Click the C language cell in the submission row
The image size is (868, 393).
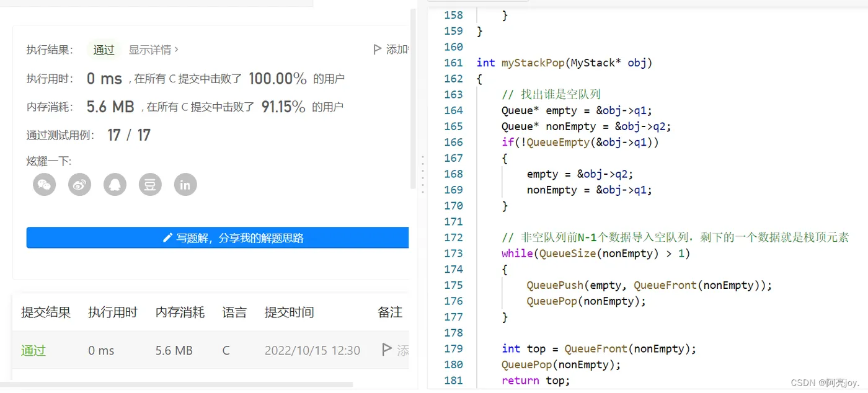(x=226, y=350)
